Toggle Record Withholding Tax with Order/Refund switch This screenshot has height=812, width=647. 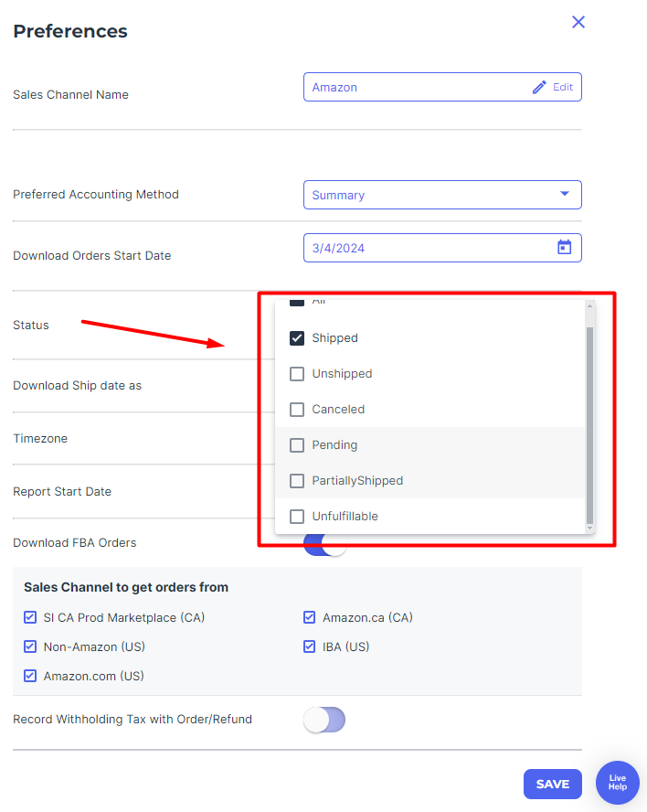324,720
